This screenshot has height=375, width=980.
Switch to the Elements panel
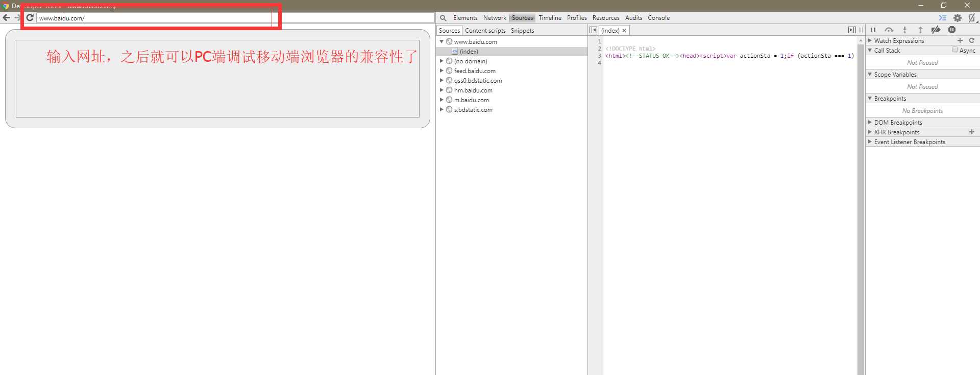tap(465, 18)
